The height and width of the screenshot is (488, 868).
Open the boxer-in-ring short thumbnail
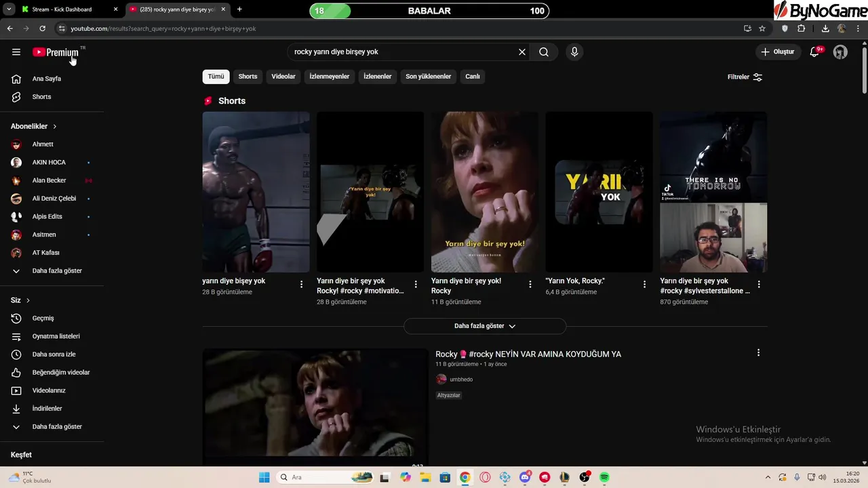tap(256, 192)
